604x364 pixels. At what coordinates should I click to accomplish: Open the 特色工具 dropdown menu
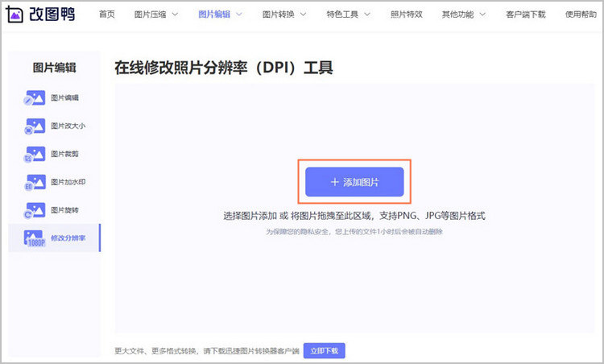(x=348, y=14)
